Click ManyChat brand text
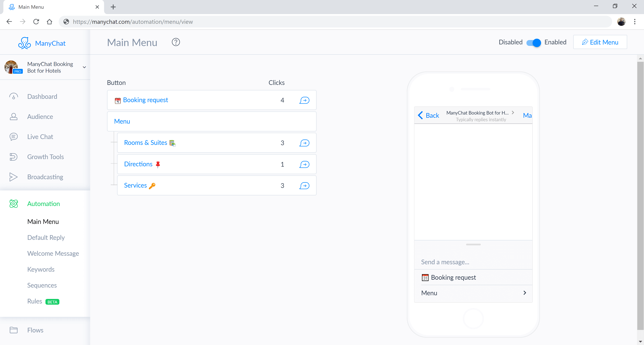The width and height of the screenshot is (644, 345). click(x=50, y=43)
